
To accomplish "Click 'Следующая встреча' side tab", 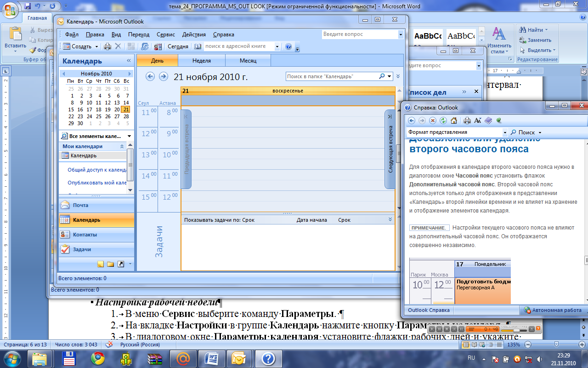I will pos(390,149).
